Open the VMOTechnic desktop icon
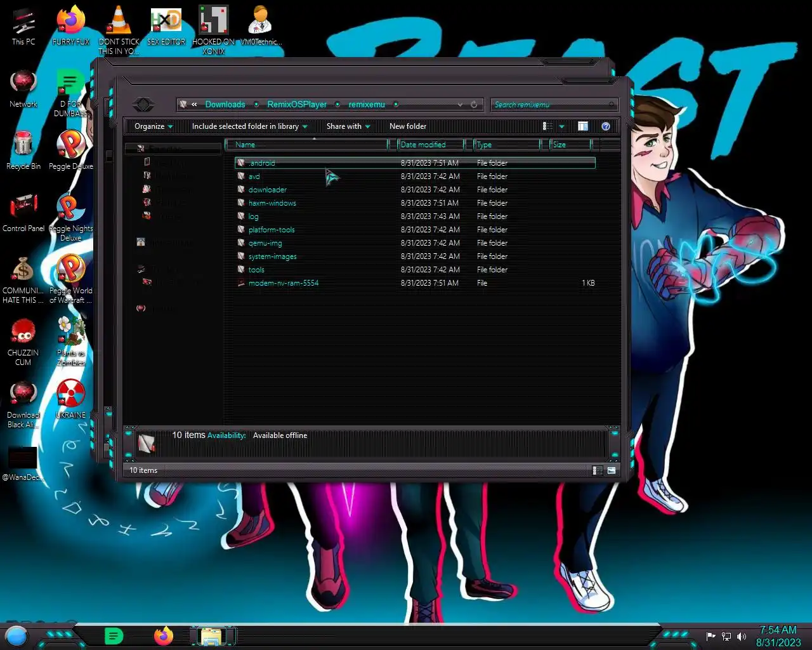This screenshot has height=650, width=812. pyautogui.click(x=261, y=26)
